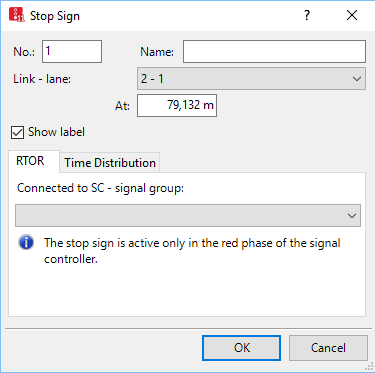
Task: Switch to the Time Distribution tab
Action: pyautogui.click(x=110, y=163)
